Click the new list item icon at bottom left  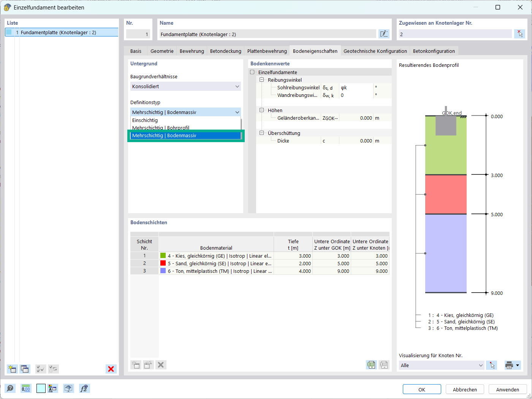point(12,369)
